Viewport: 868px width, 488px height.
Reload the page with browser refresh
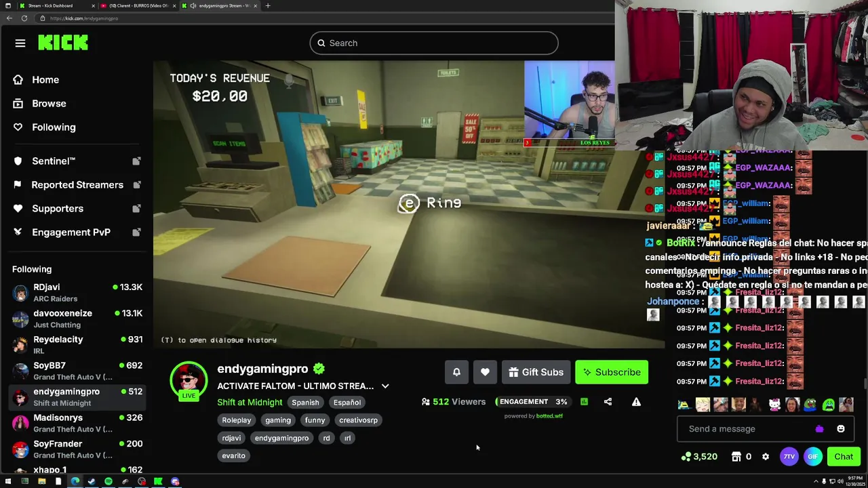(x=24, y=18)
